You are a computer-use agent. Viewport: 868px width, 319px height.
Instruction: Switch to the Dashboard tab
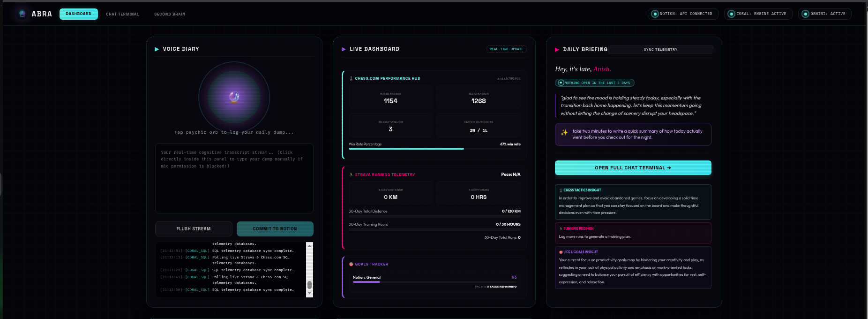tap(79, 14)
